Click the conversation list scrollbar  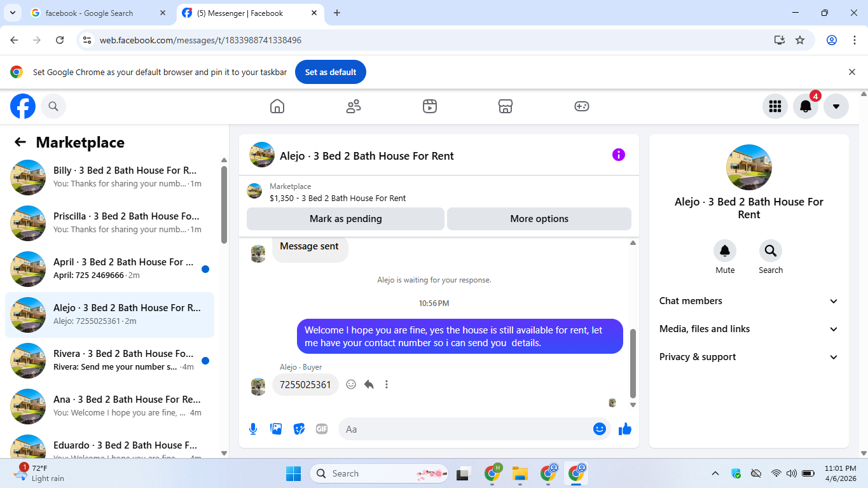click(224, 204)
